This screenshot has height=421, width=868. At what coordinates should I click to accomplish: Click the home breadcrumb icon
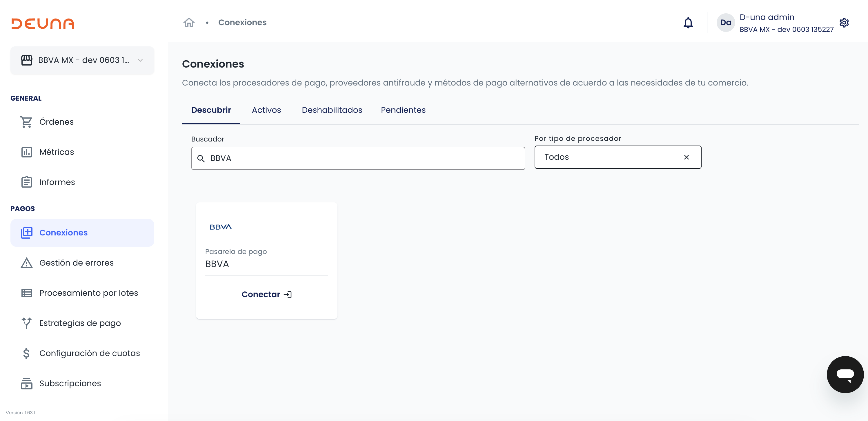tap(189, 23)
